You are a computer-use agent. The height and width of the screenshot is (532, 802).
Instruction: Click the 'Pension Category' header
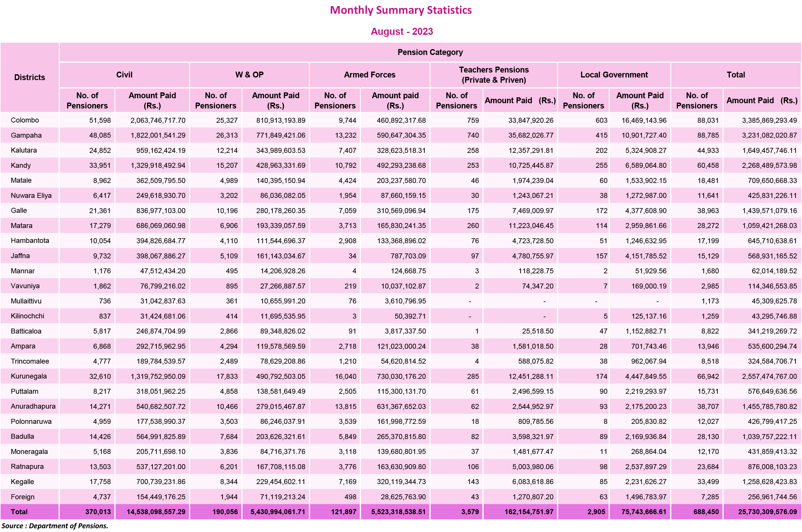point(430,52)
